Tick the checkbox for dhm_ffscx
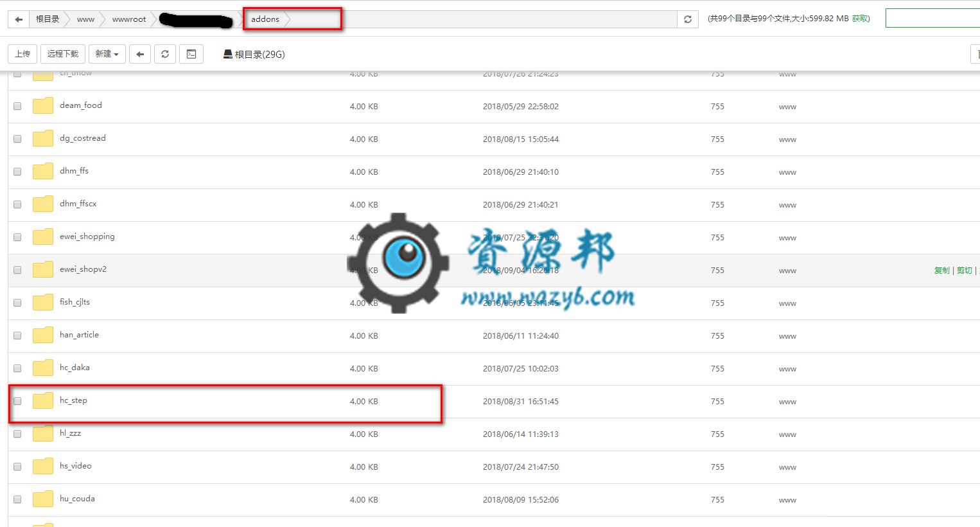 [17, 204]
